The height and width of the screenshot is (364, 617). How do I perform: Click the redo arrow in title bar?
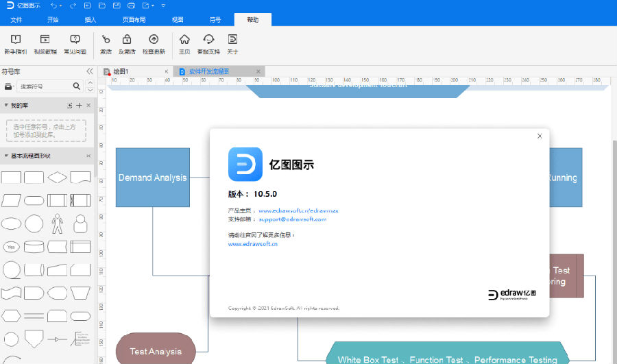73,5
